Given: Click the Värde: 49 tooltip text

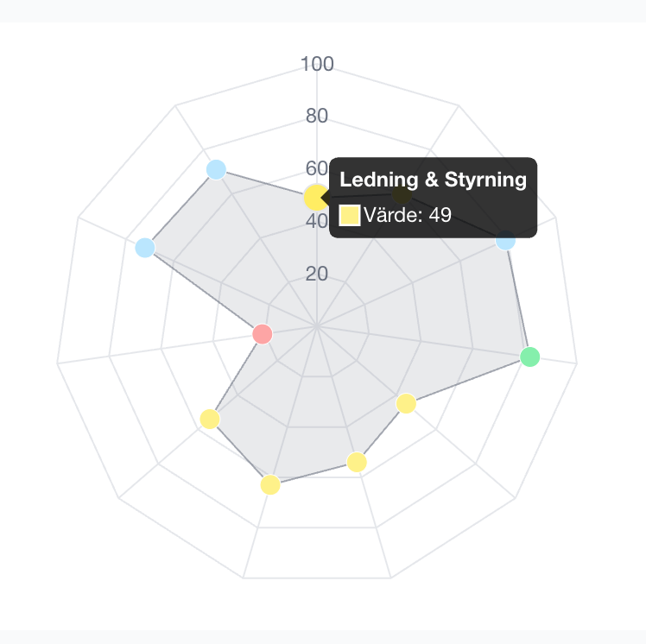Looking at the screenshot, I should pyautogui.click(x=408, y=215).
